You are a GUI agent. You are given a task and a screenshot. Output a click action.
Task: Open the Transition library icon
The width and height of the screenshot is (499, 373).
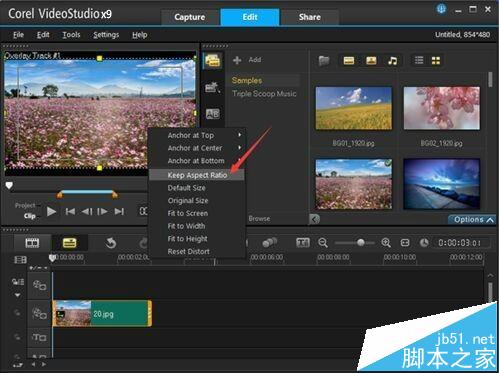click(212, 87)
